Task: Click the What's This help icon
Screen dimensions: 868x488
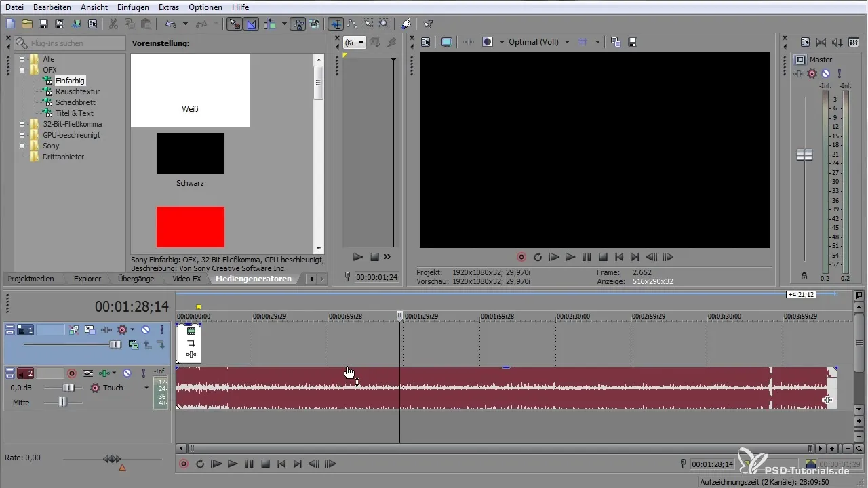Action: pos(428,24)
